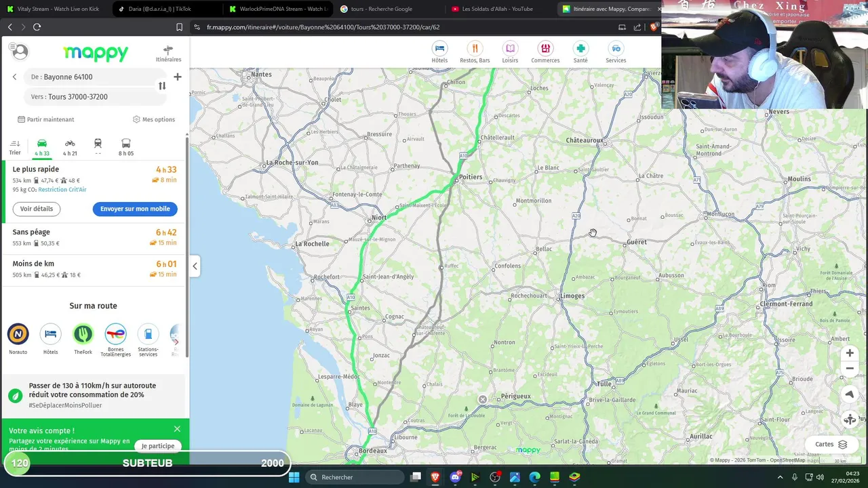This screenshot has width=868, height=488.
Task: Select the motorcycle mode 4 h 21
Action: 70,148
